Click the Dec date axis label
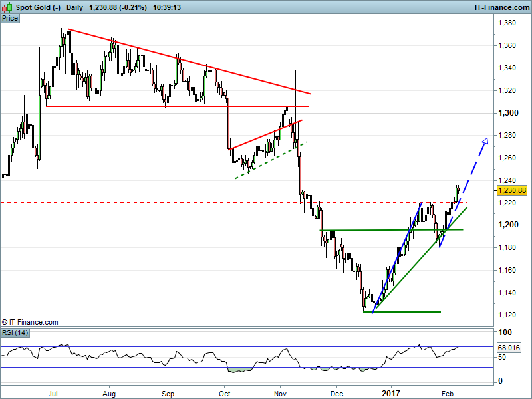The width and height of the screenshot is (532, 399). click(336, 394)
